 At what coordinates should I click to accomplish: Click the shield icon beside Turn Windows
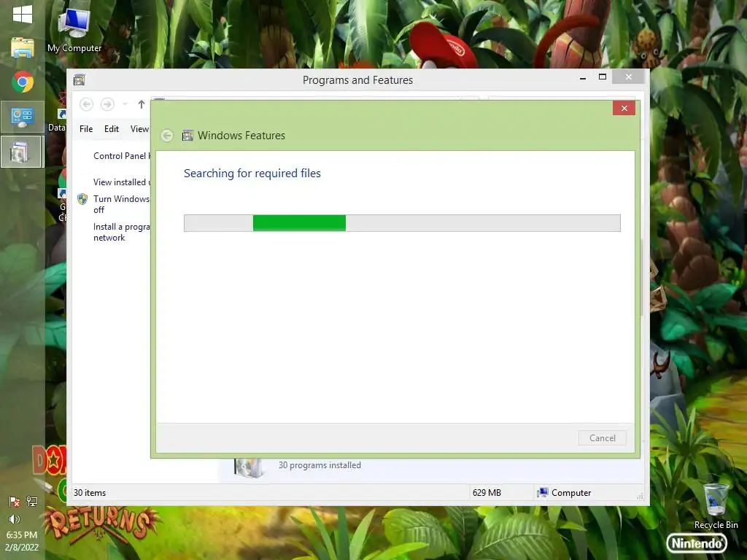(x=82, y=199)
